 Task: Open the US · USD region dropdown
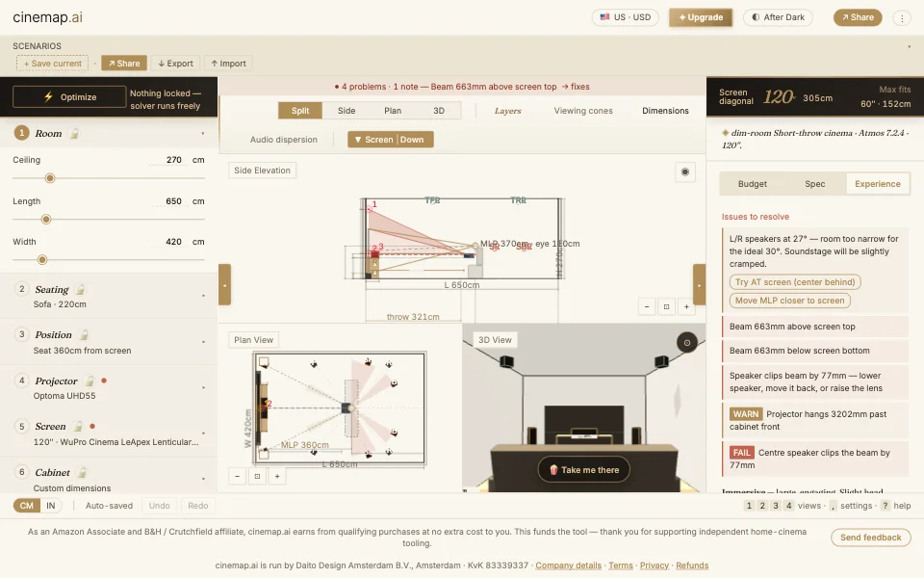(x=626, y=17)
